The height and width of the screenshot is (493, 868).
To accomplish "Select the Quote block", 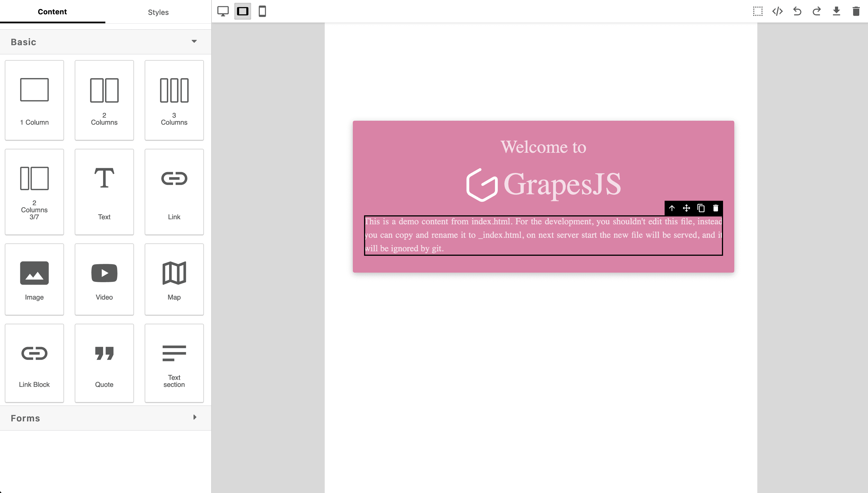I will click(x=104, y=363).
